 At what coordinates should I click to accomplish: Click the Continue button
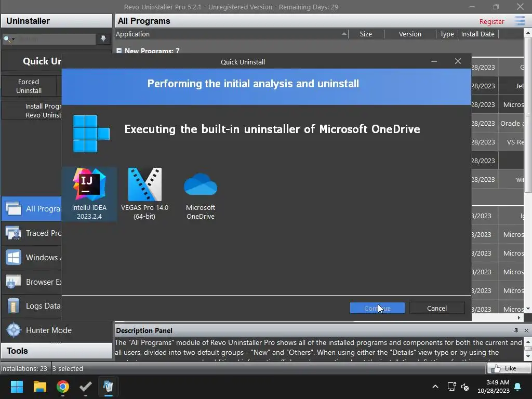[x=377, y=308]
